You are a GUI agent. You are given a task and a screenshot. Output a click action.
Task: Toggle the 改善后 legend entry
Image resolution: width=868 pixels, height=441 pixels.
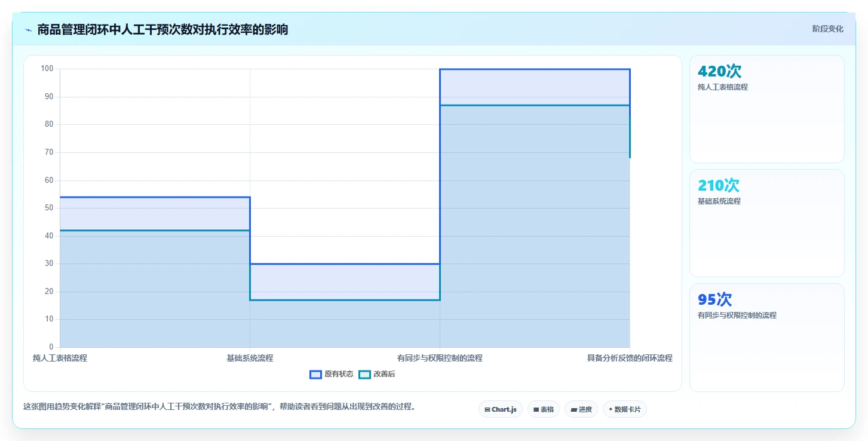(x=377, y=374)
